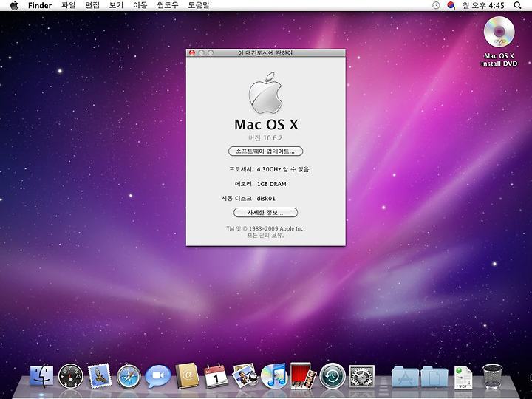The width and height of the screenshot is (532, 399).
Task: Open the Finder application menu
Action: (x=40, y=5)
